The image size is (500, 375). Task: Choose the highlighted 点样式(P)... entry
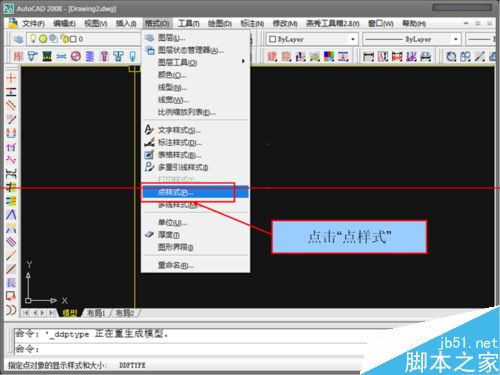pyautogui.click(x=196, y=192)
